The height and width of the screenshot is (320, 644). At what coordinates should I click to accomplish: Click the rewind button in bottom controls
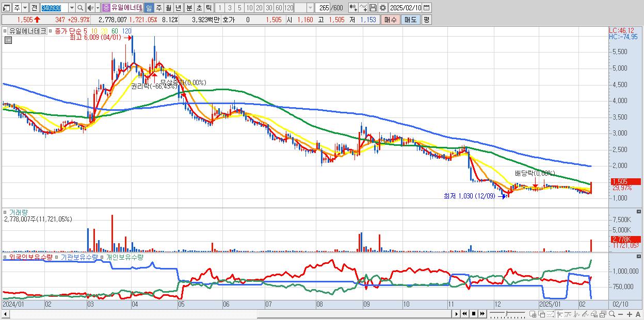click(464, 314)
